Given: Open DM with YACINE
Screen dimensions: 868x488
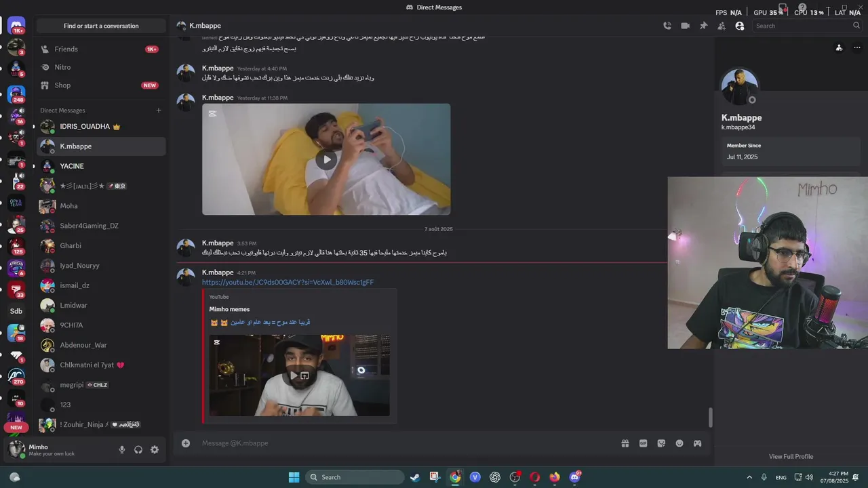Looking at the screenshot, I should click(101, 166).
